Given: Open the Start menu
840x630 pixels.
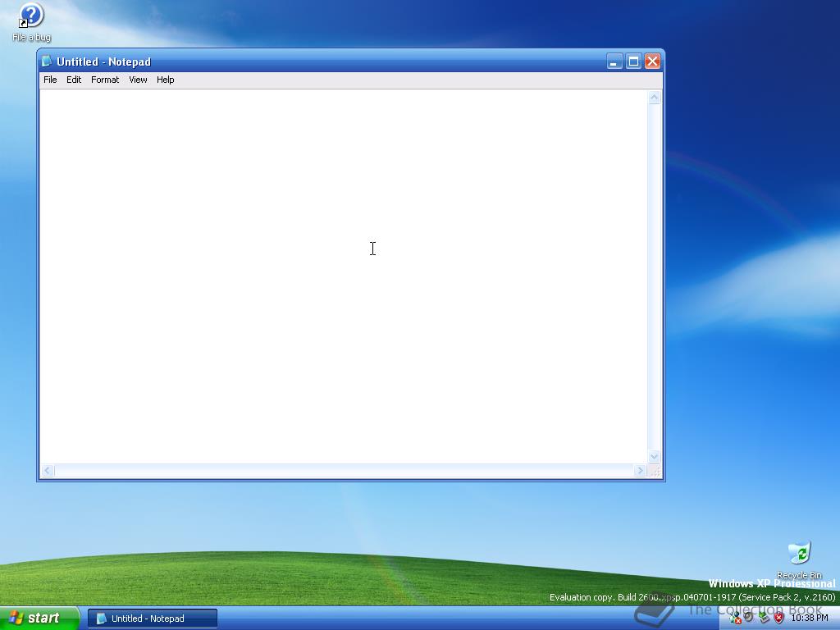Looking at the screenshot, I should (39, 618).
